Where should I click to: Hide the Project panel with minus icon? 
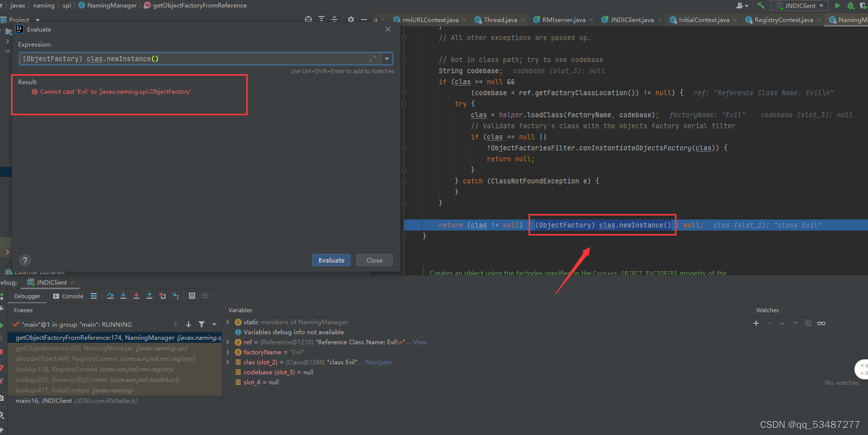point(364,19)
